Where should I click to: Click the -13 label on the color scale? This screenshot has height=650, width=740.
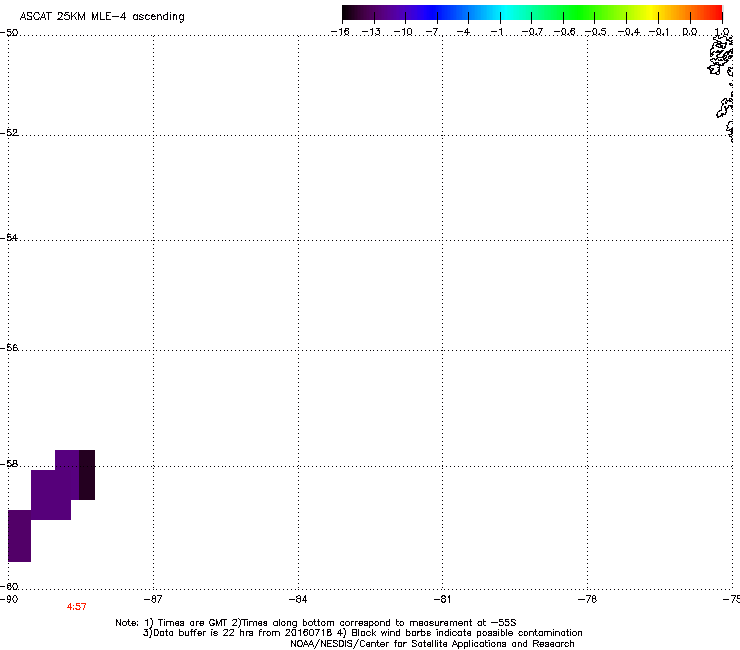[371, 32]
